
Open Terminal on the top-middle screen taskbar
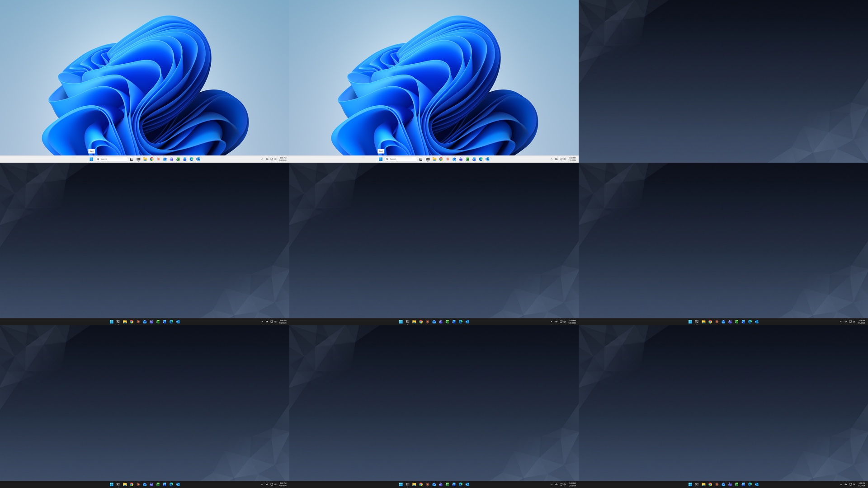428,159
